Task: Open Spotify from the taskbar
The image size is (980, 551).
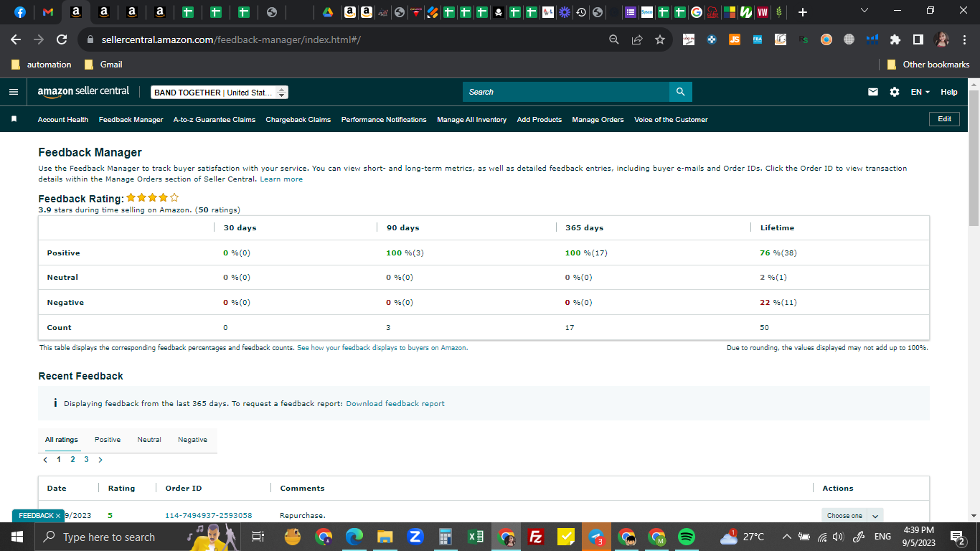Action: coord(687,537)
